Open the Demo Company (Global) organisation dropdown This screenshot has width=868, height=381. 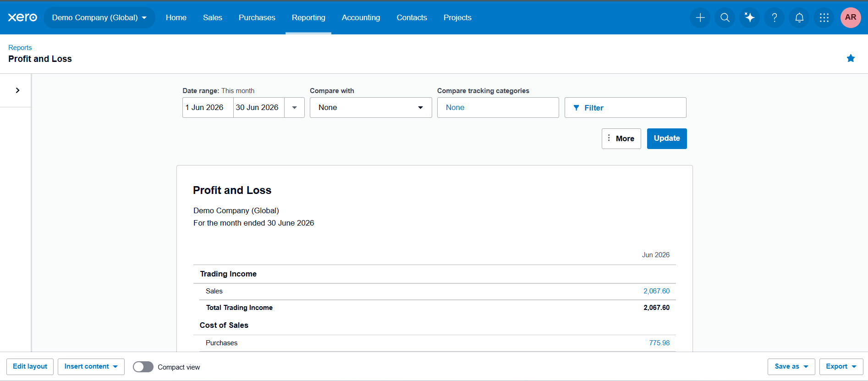(x=99, y=17)
